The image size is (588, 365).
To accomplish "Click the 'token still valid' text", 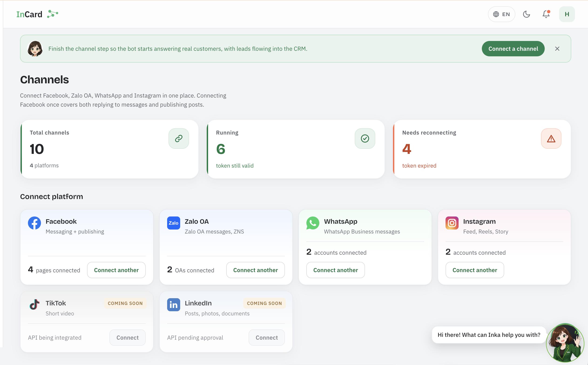I will click(x=235, y=166).
